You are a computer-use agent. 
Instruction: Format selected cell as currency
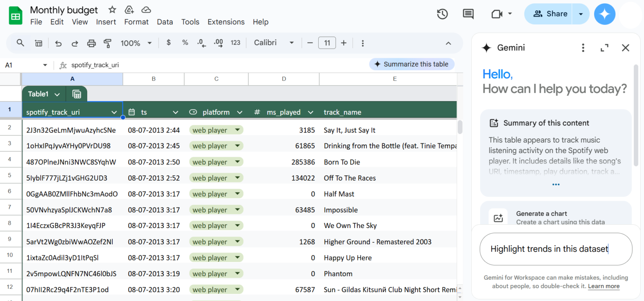(x=169, y=43)
